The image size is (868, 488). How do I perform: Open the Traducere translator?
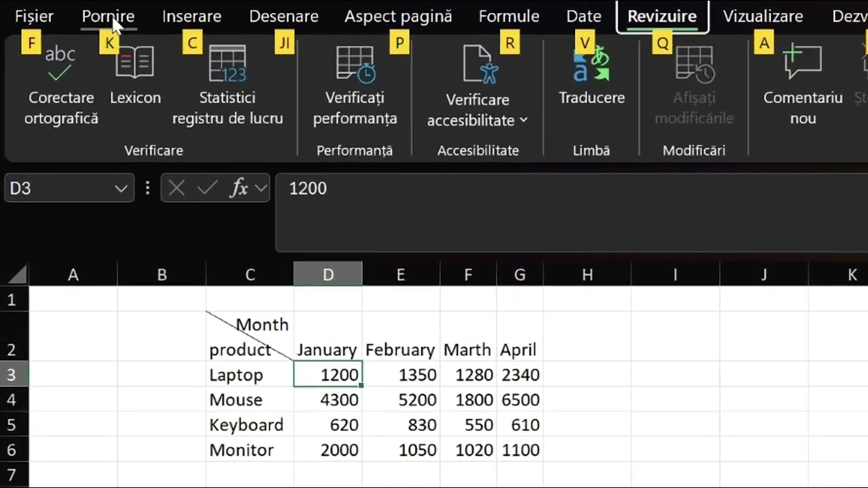(591, 75)
